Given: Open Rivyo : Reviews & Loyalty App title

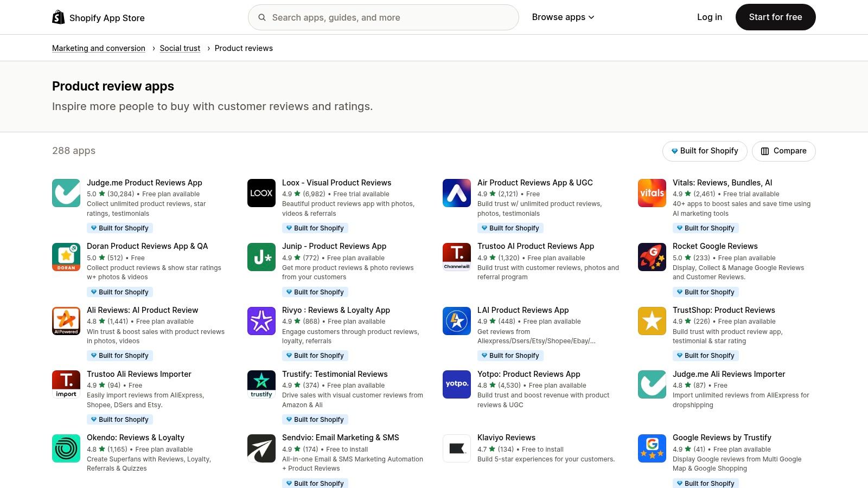Looking at the screenshot, I should 336,310.
